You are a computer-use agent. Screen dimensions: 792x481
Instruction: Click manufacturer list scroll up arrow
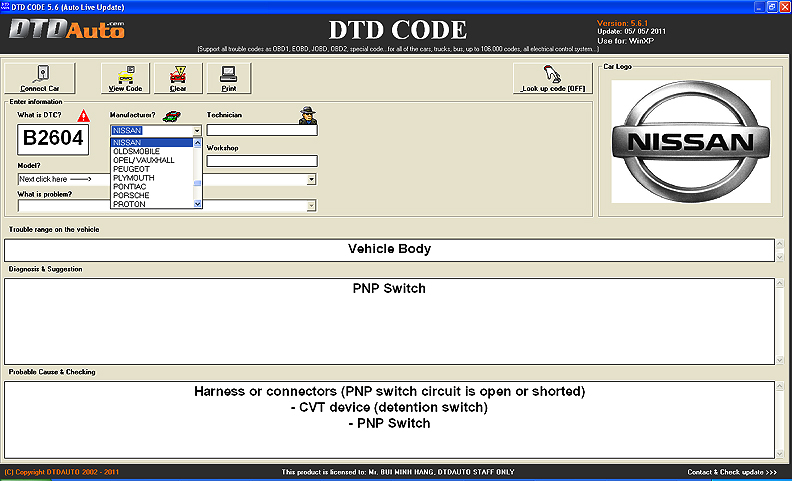tap(197, 143)
